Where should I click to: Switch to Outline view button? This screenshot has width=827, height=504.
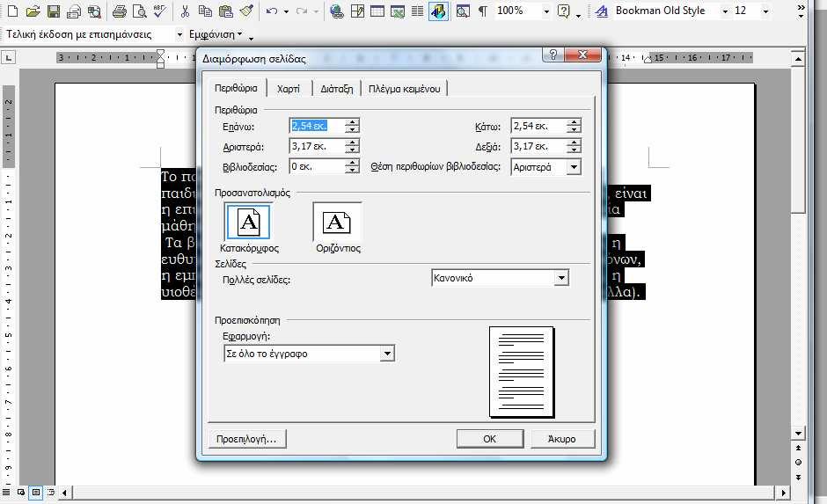pos(51,492)
